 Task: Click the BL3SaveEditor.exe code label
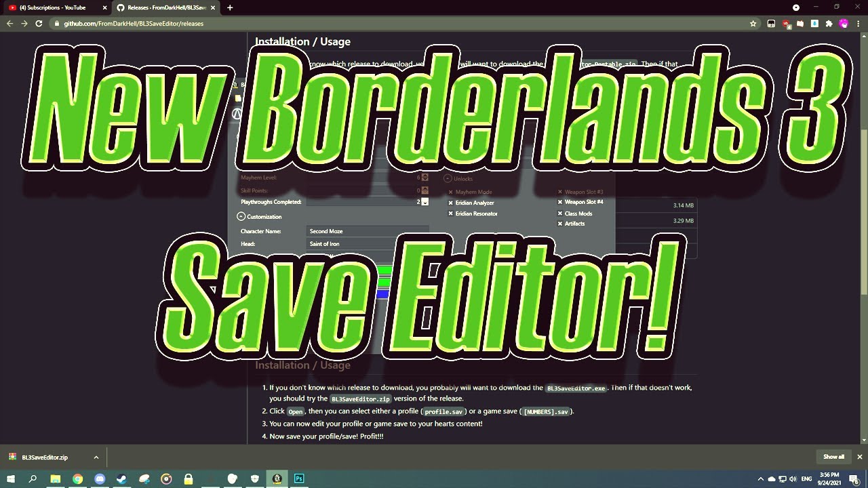[576, 388]
